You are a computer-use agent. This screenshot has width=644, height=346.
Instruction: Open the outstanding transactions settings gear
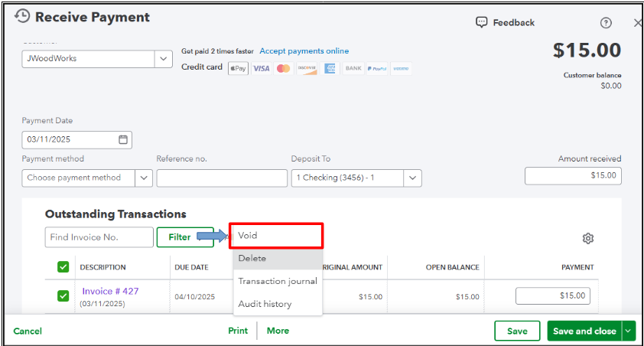(x=588, y=238)
